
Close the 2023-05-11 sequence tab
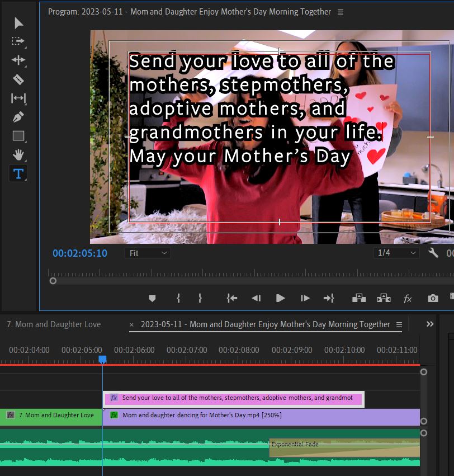coord(131,324)
